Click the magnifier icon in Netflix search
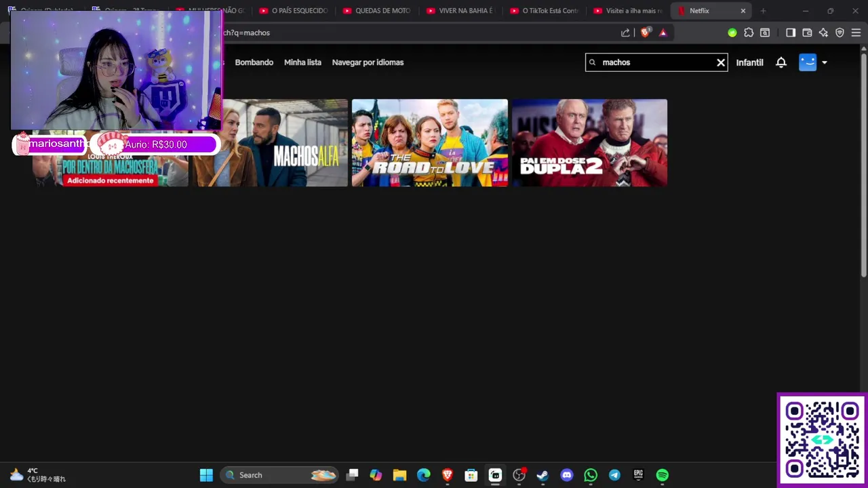 pos(592,62)
